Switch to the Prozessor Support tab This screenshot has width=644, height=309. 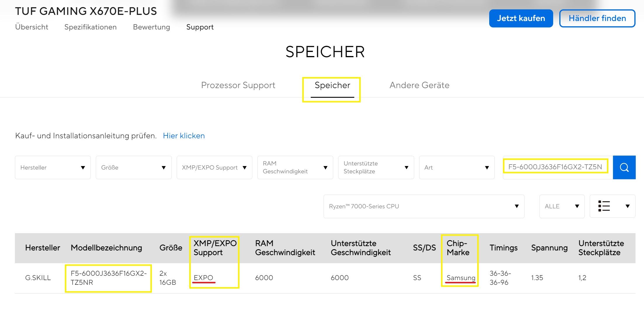[238, 85]
